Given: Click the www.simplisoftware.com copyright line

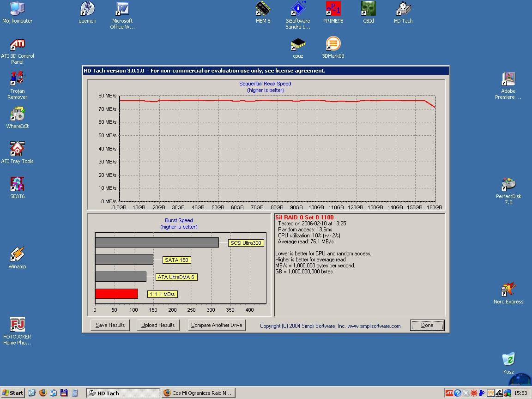Looking at the screenshot, I should click(330, 326).
